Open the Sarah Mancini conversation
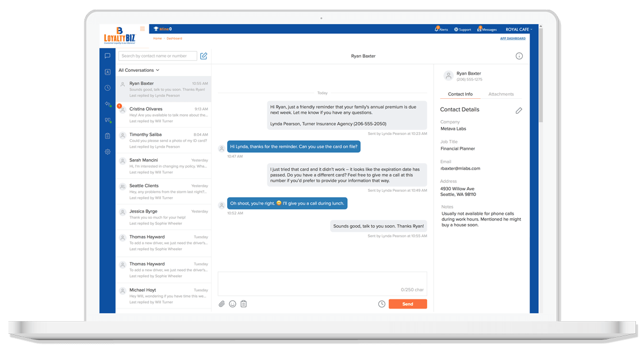 [x=163, y=166]
